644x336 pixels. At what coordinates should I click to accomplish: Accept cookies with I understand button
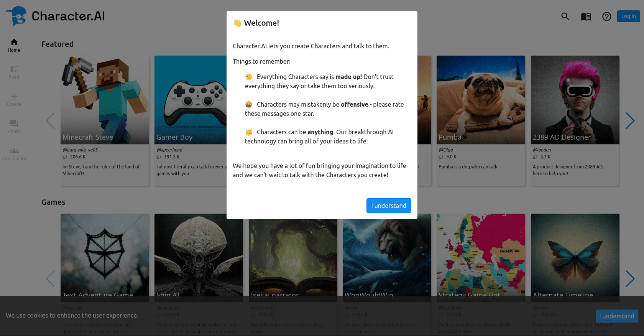click(x=616, y=316)
